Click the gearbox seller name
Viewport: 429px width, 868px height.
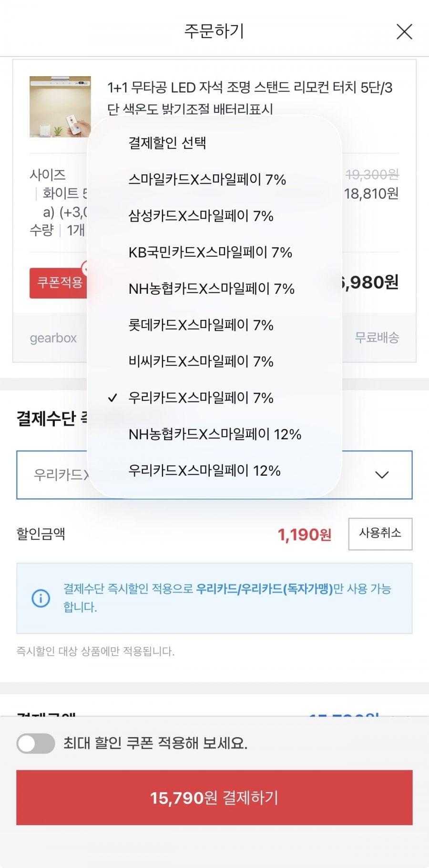53,338
